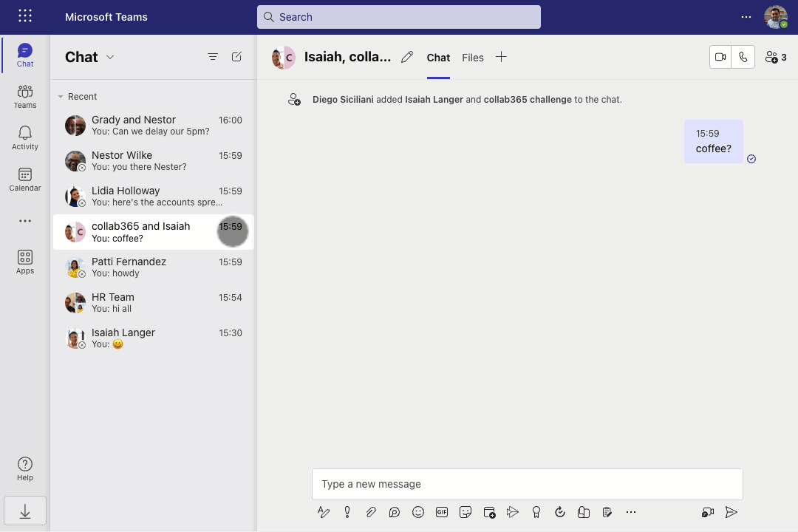Go to the Calendar section

point(24,180)
